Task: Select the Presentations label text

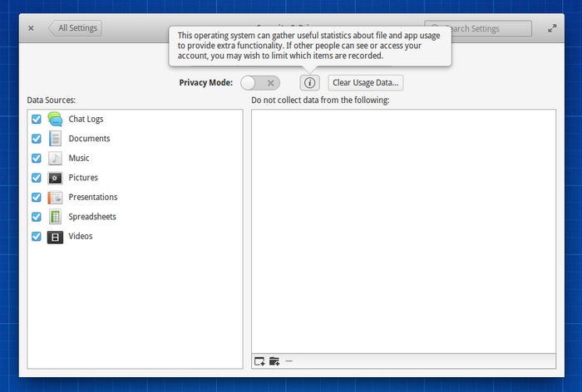Action: (x=93, y=197)
